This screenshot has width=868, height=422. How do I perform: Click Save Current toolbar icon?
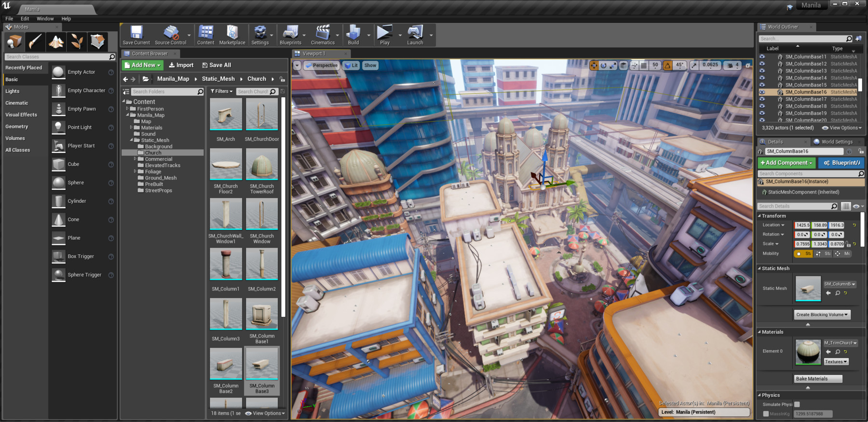click(136, 35)
